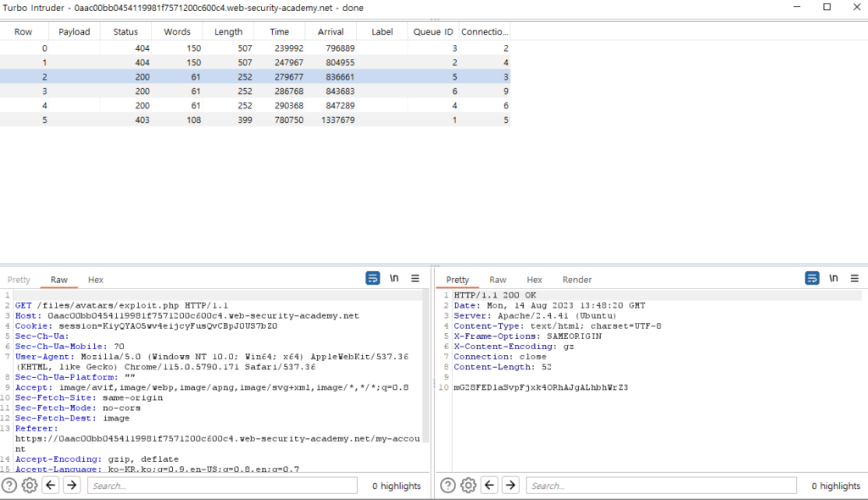Open help for the request search bar
Screen dimensions: 868x500
[8, 486]
